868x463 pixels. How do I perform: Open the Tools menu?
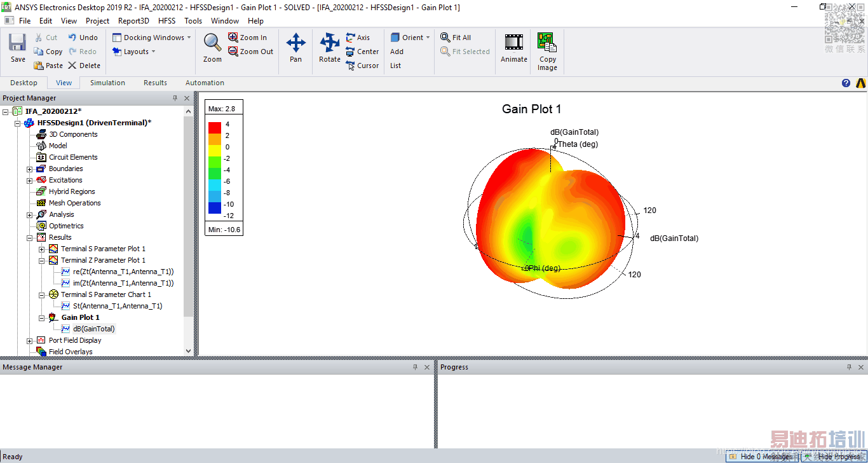tap(193, 21)
